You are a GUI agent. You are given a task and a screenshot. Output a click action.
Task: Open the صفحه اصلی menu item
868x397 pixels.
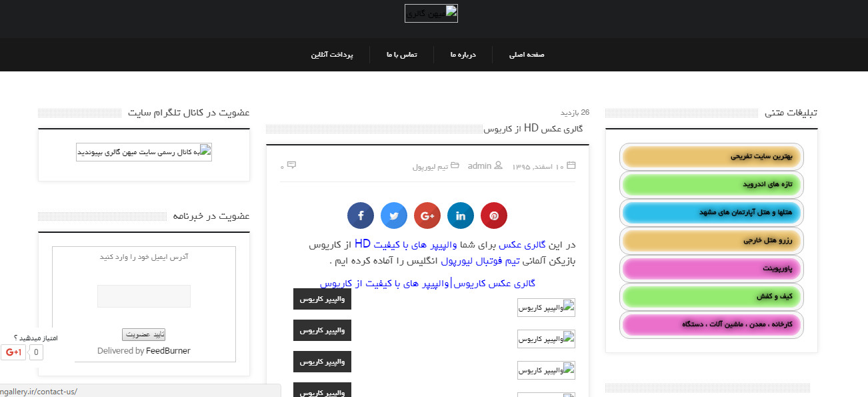point(527,55)
